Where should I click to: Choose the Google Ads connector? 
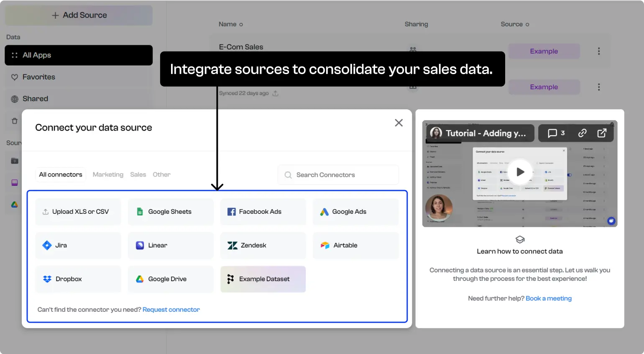tap(356, 212)
